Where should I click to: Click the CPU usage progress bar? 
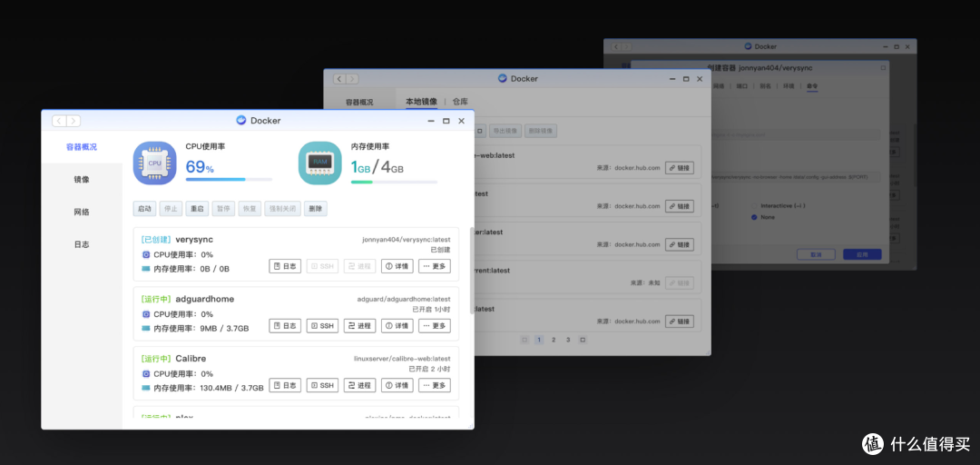[229, 179]
